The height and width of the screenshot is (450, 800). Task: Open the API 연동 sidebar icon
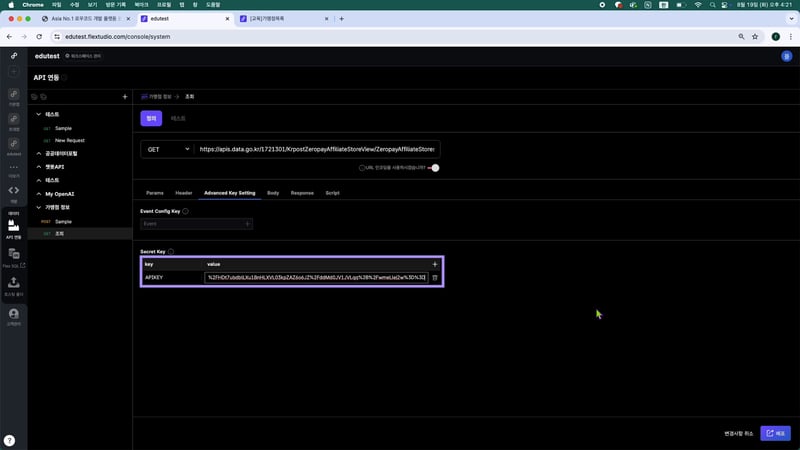tap(14, 227)
